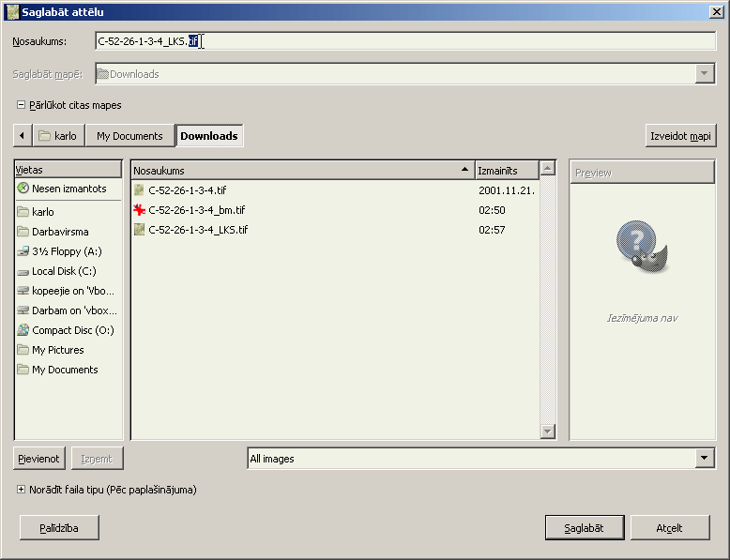
Task: Click the back arrow path button
Action: point(23,135)
